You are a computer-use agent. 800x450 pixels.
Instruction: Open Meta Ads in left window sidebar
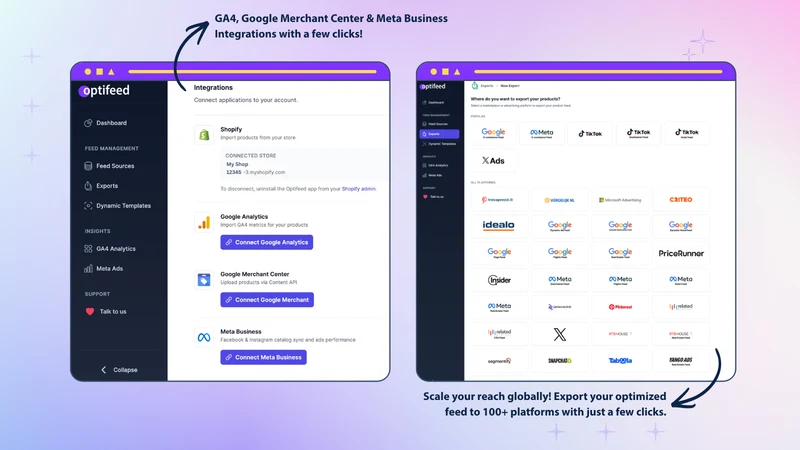[104, 268]
